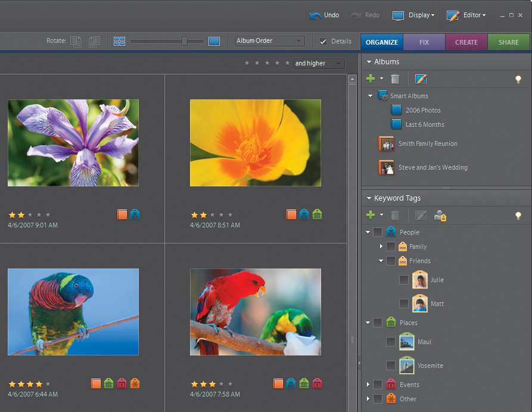Click the Albums panel lightbulb tip icon

(x=518, y=79)
